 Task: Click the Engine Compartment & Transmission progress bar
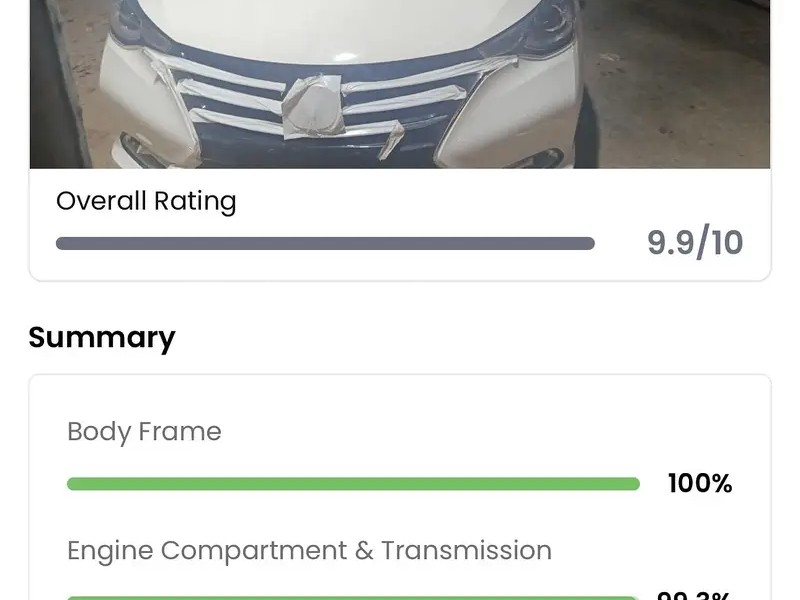click(x=353, y=597)
